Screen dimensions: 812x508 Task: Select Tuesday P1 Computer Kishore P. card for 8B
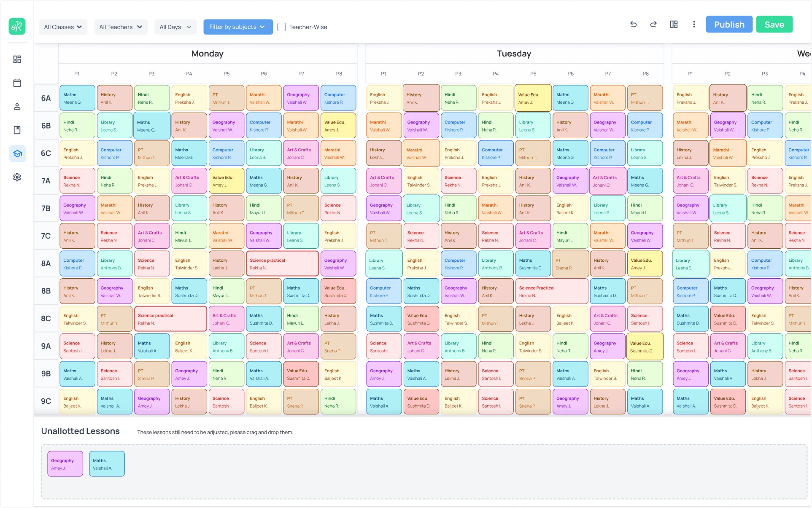[x=384, y=291]
